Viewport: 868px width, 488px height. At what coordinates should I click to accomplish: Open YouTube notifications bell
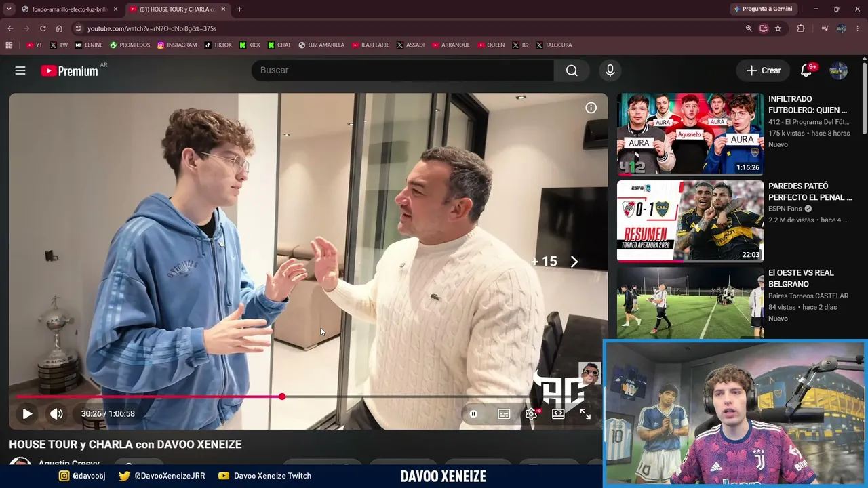pos(806,70)
